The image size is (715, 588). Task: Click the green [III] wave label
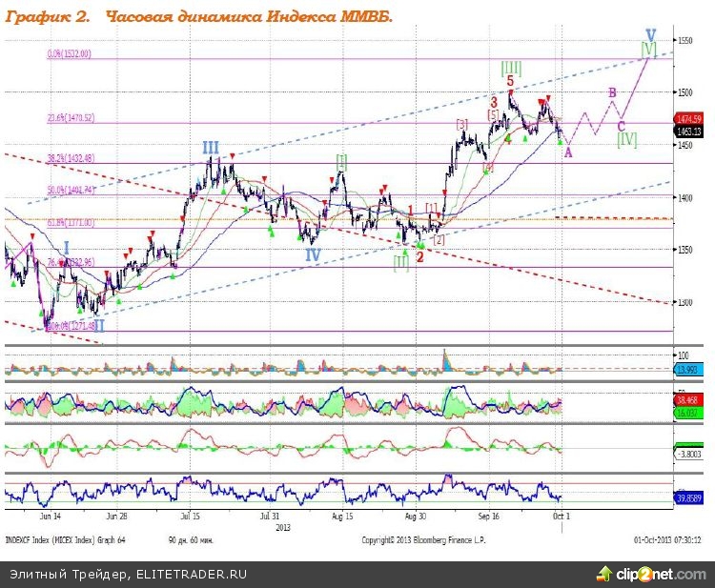pyautogui.click(x=511, y=67)
